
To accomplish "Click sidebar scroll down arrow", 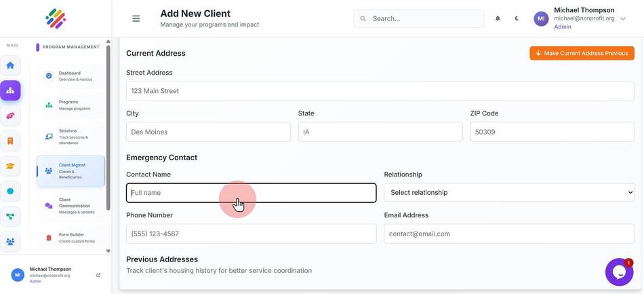I will click(108, 251).
